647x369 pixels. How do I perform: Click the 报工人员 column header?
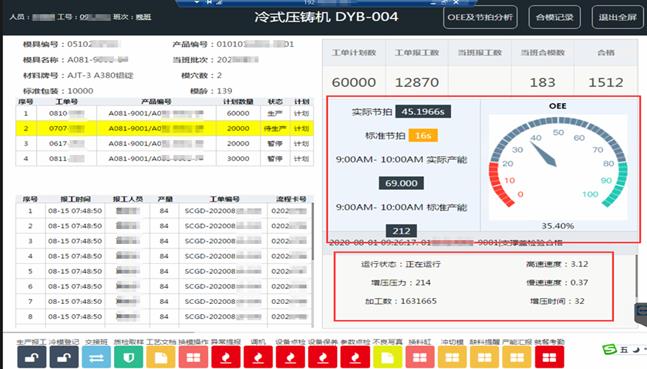point(128,199)
